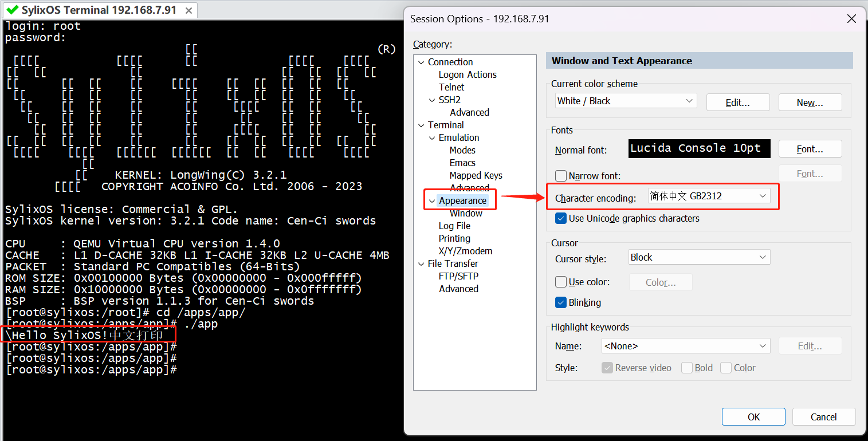Open the X/Y/Zmodem category
Viewport: 868px width, 441px height.
coord(465,251)
